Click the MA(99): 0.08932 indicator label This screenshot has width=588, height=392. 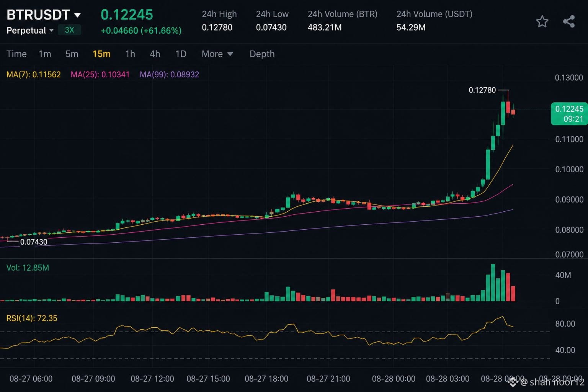[169, 75]
